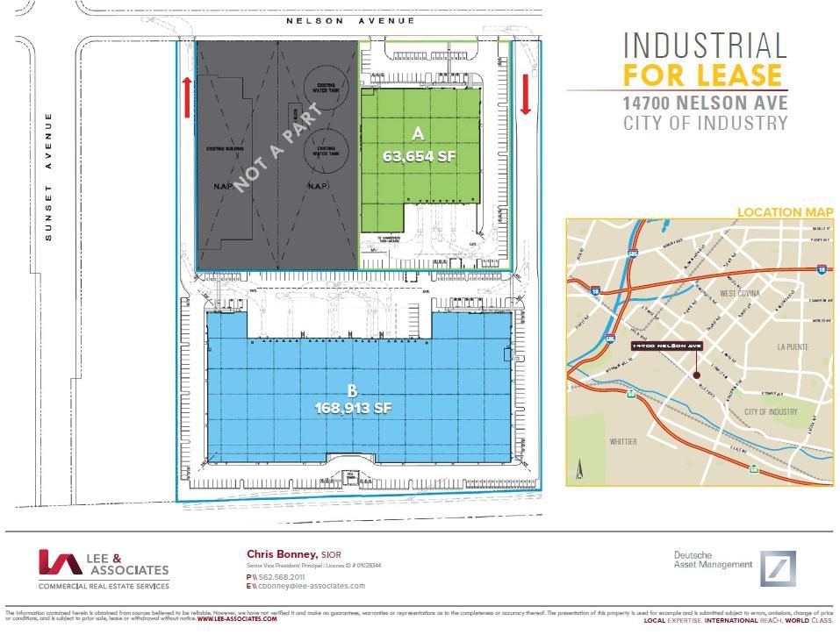Click the Deutsche Bank square slash logo

[778, 568]
